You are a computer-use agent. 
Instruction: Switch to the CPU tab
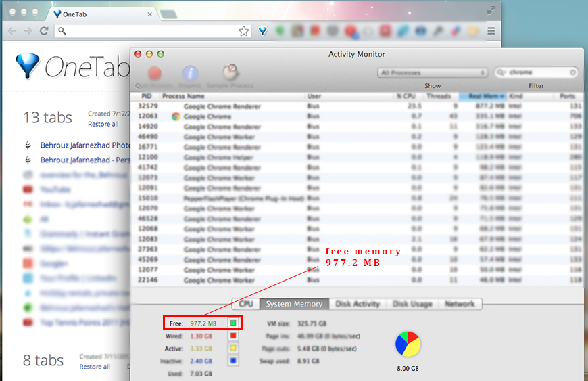point(246,304)
